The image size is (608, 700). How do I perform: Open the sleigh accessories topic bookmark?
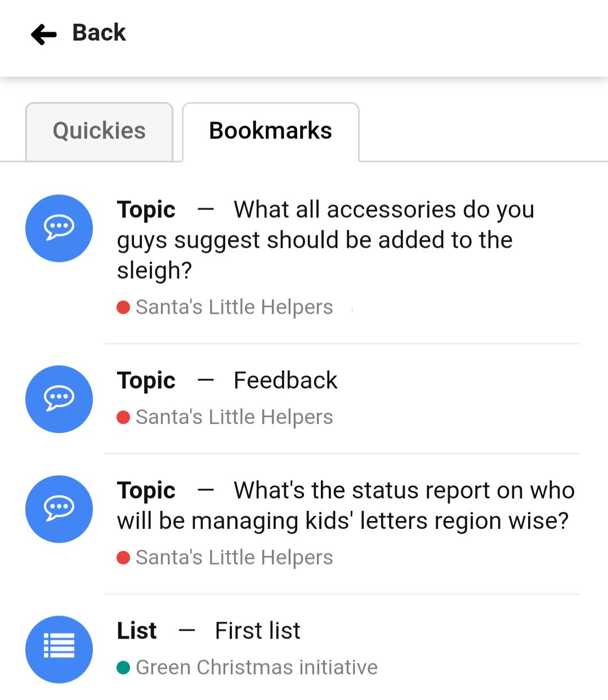point(325,240)
